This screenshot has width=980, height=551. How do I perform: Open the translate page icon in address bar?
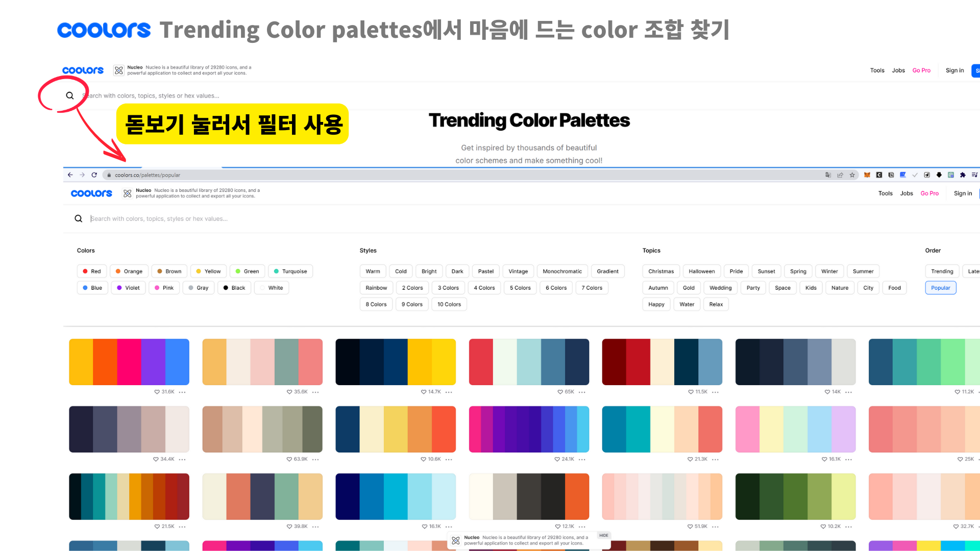[828, 175]
